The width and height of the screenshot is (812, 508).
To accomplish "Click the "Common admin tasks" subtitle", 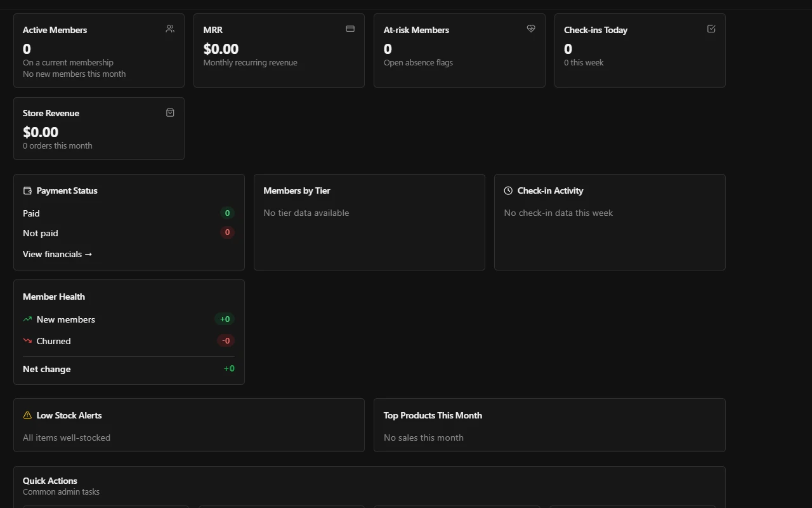I will (x=61, y=492).
